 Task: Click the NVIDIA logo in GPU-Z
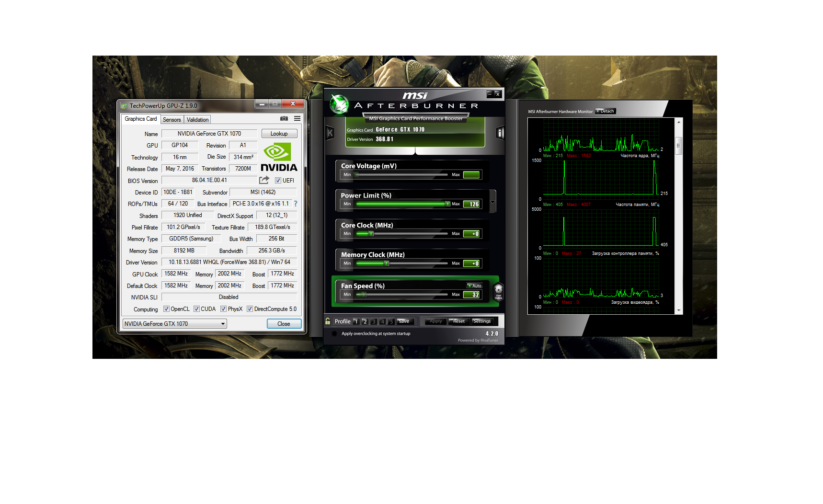click(x=279, y=157)
